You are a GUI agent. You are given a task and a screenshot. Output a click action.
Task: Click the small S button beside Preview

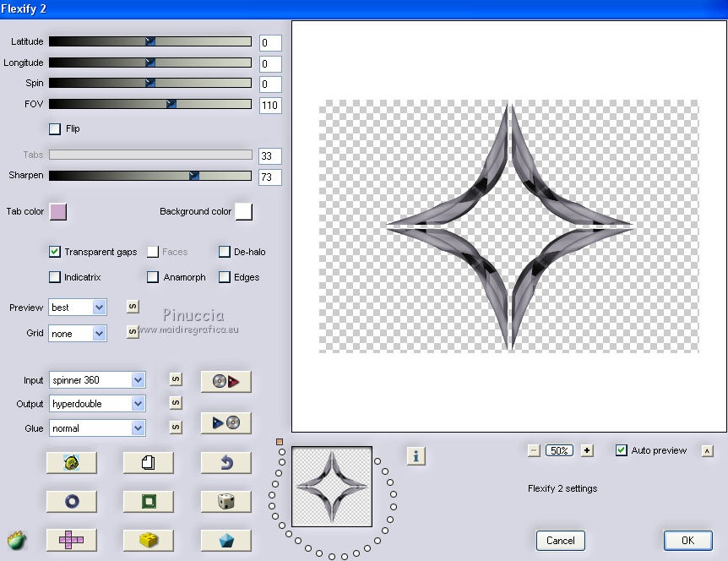coord(133,307)
